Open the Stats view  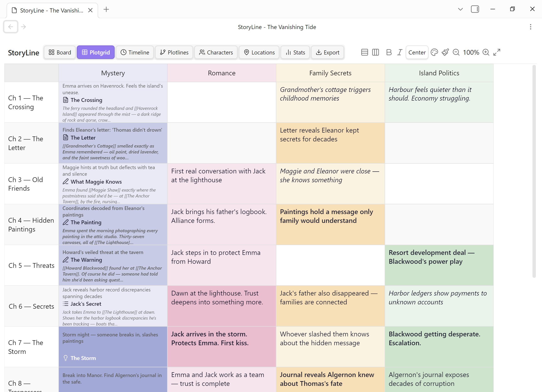click(x=295, y=52)
